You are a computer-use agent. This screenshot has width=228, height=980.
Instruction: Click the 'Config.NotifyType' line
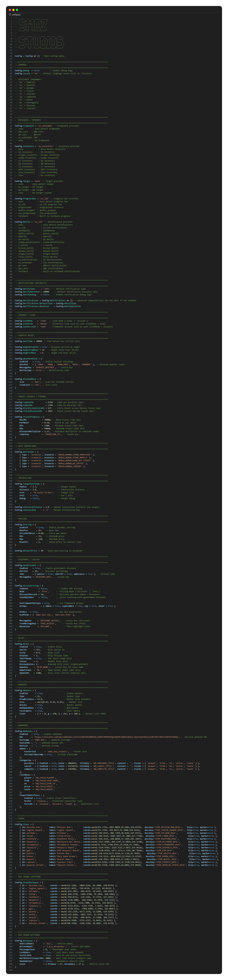coord(50,289)
